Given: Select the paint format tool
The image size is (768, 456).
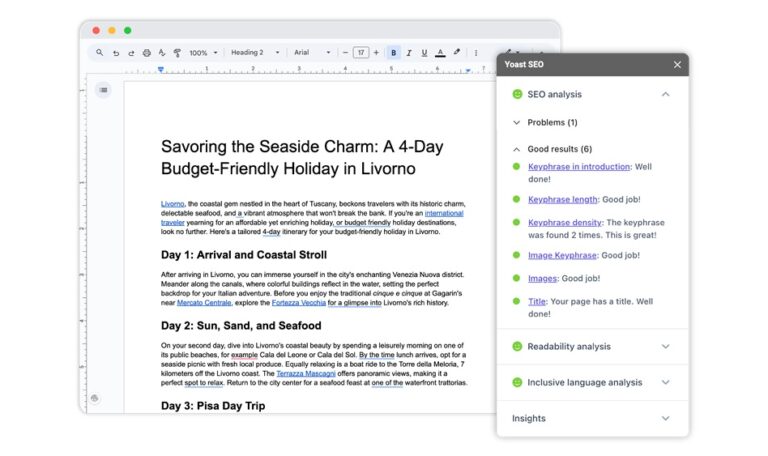Looking at the screenshot, I should tap(177, 53).
